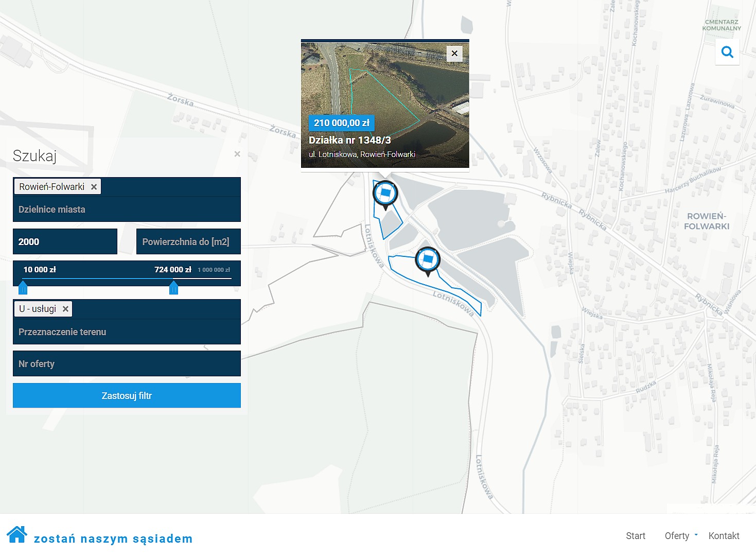Image resolution: width=756 pixels, height=556 pixels.
Task: Expand the Oferty menu
Action: click(681, 536)
